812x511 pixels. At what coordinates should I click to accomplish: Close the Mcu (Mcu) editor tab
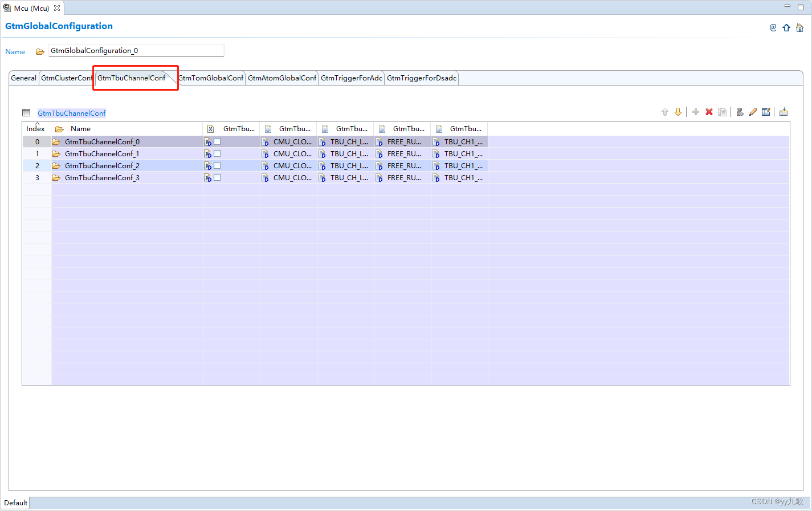point(57,8)
